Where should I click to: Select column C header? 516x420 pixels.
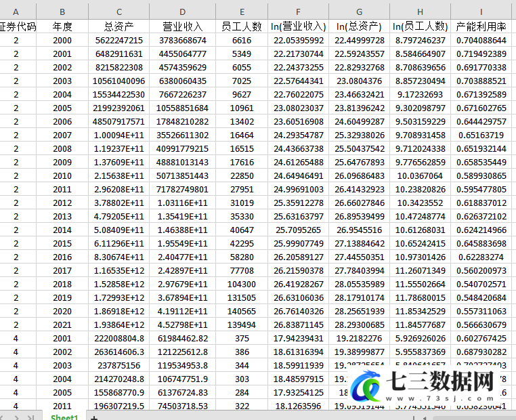[119, 12]
